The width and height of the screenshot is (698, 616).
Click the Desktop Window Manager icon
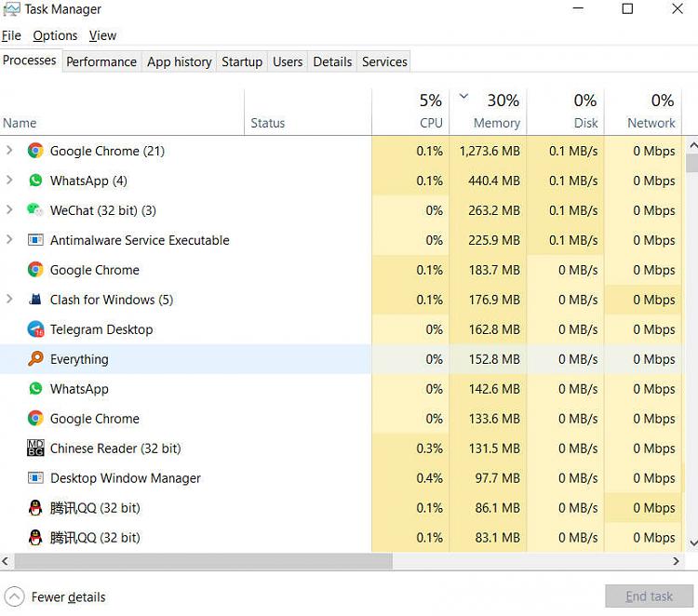(x=35, y=478)
